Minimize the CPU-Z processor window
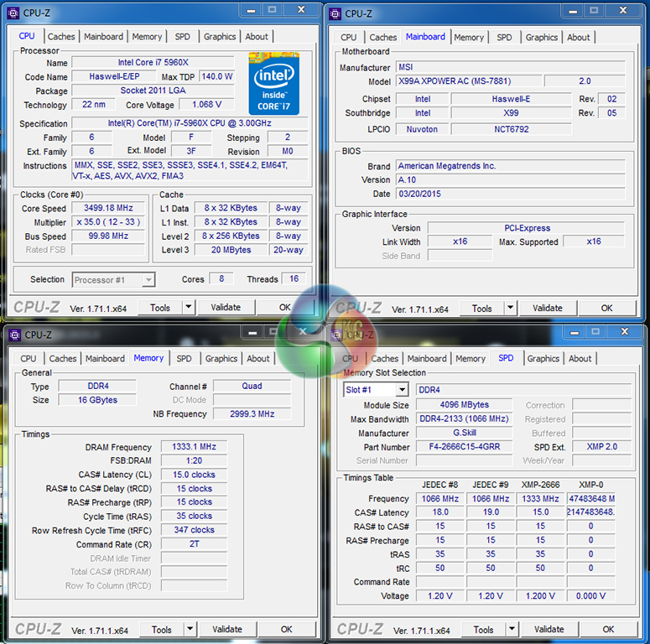This screenshot has width=650, height=644. 249,12
